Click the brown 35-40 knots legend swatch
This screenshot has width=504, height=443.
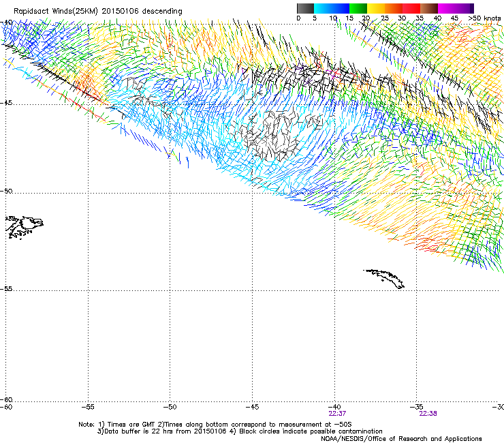point(429,8)
